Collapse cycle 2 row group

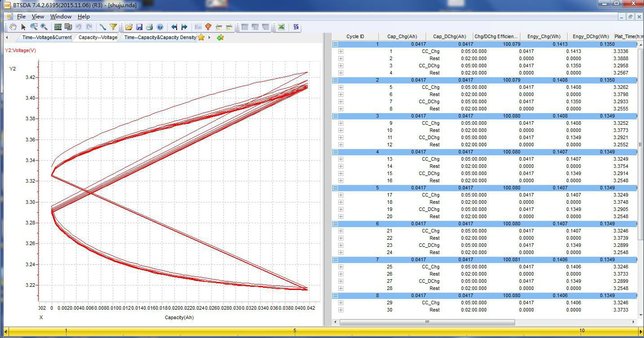pos(335,80)
